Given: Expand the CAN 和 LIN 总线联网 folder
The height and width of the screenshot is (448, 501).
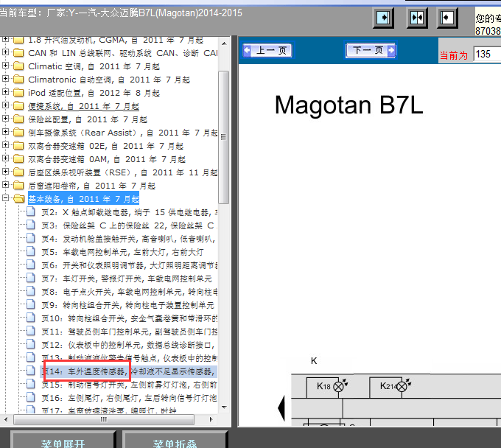Looking at the screenshot, I should tap(5, 52).
